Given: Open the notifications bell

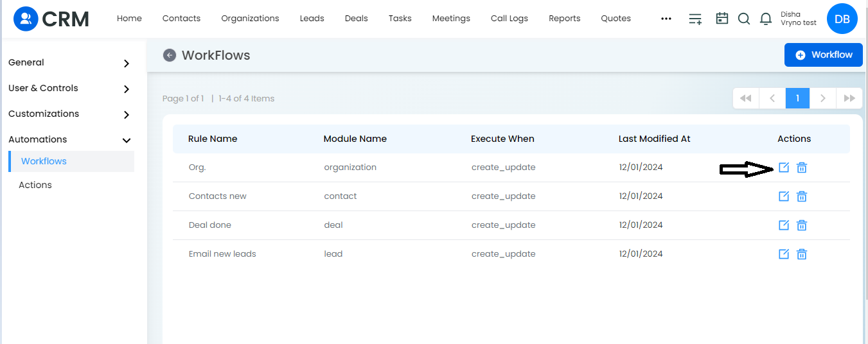Looking at the screenshot, I should pos(766,19).
